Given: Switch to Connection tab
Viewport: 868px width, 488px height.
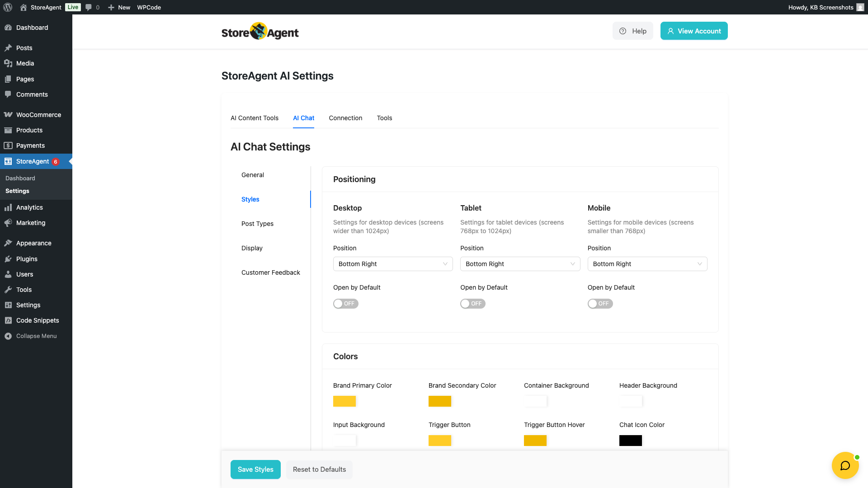Looking at the screenshot, I should 345,118.
